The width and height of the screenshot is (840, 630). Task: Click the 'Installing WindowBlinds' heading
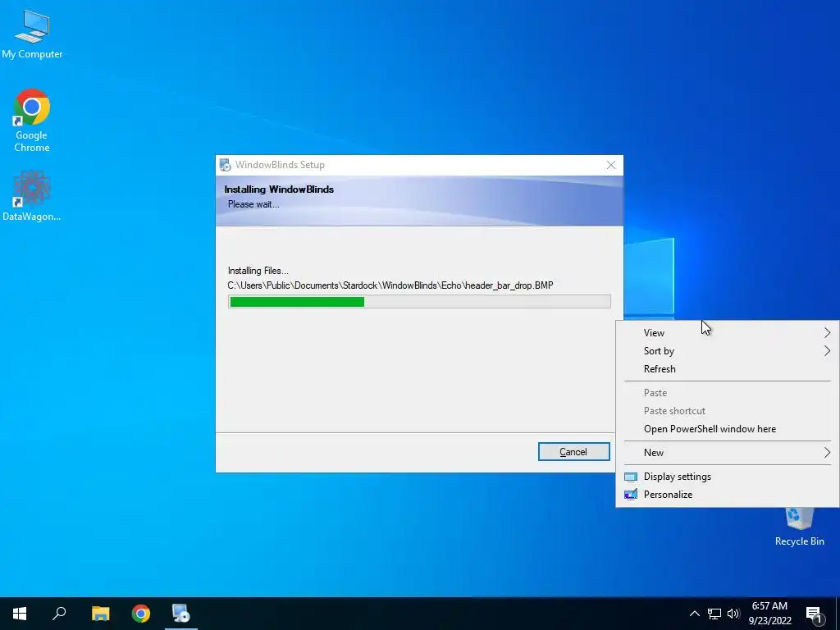279,189
